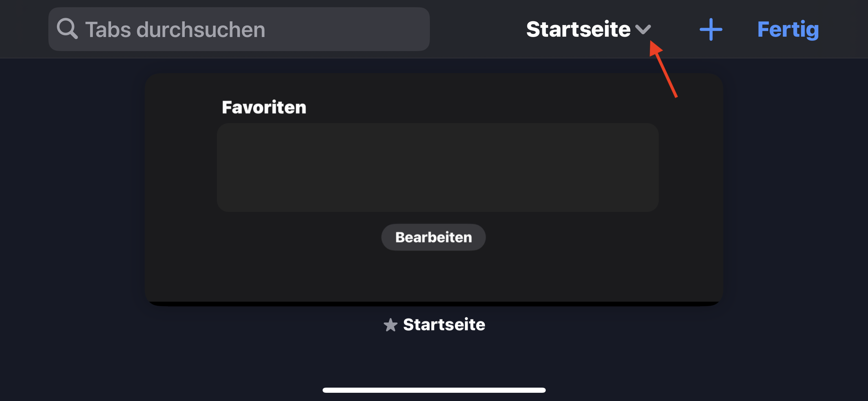The height and width of the screenshot is (401, 868).
Task: Click the Favoriten heading
Action: click(264, 107)
